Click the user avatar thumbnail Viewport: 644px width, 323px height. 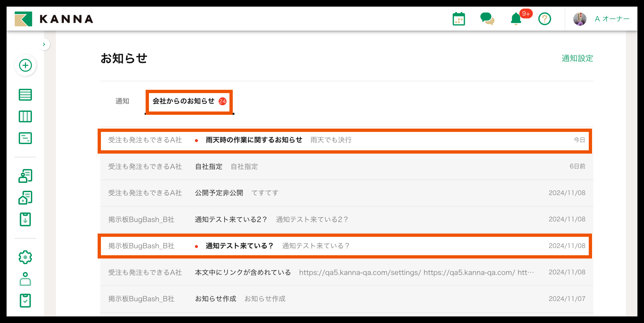click(580, 19)
